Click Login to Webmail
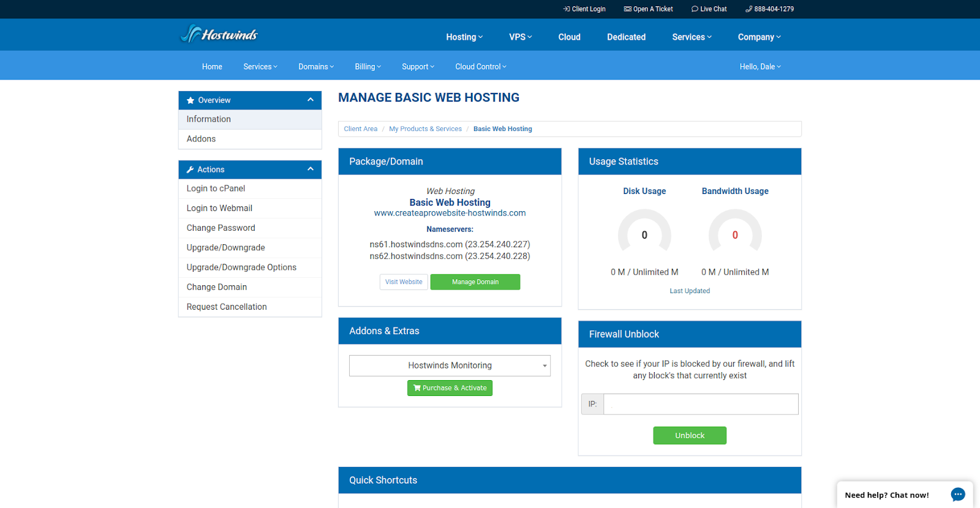980x508 pixels. [x=250, y=208]
